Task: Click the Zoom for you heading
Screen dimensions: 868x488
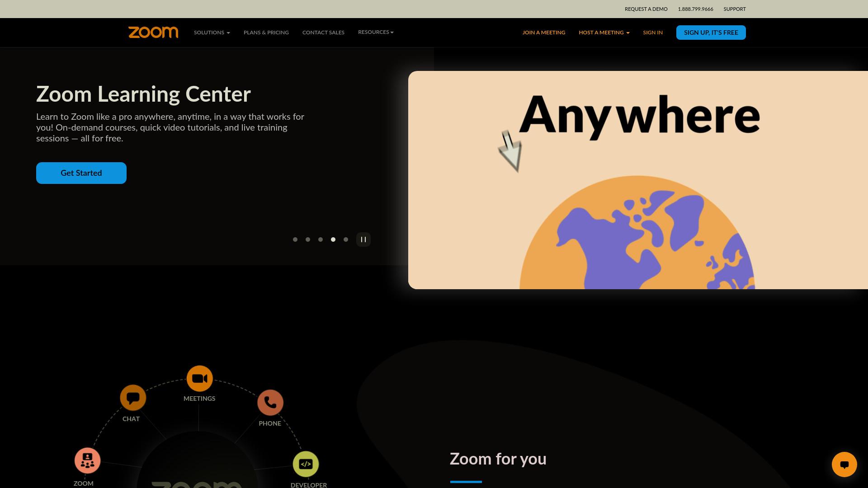Action: 498,459
